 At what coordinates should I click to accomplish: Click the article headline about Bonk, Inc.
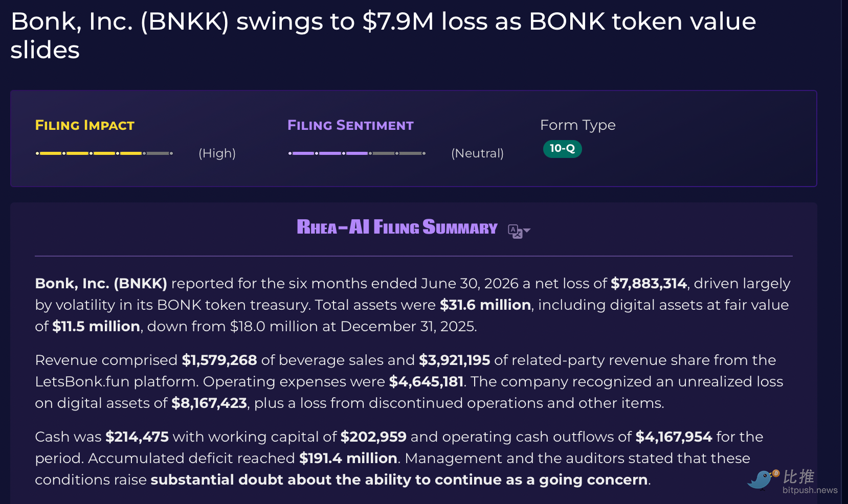click(x=383, y=35)
